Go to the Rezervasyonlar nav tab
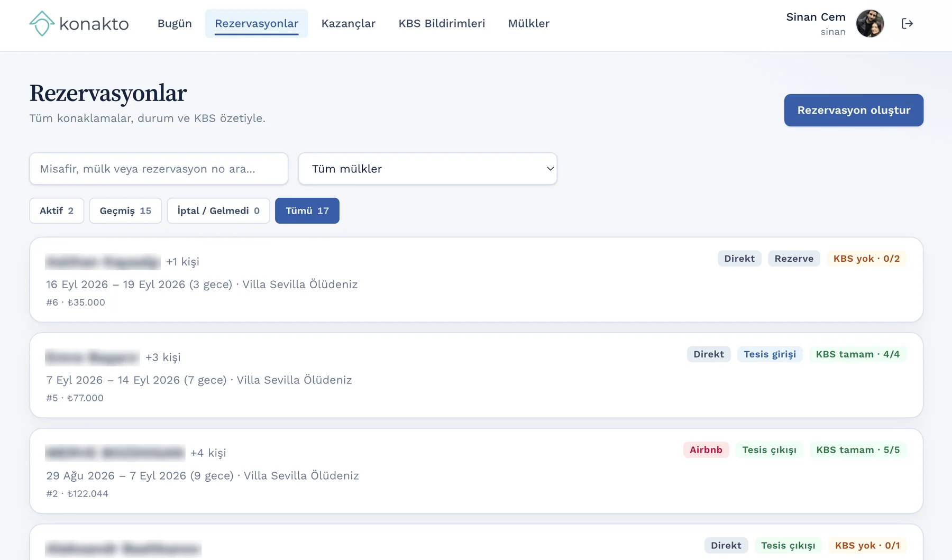Image resolution: width=952 pixels, height=560 pixels. click(257, 23)
